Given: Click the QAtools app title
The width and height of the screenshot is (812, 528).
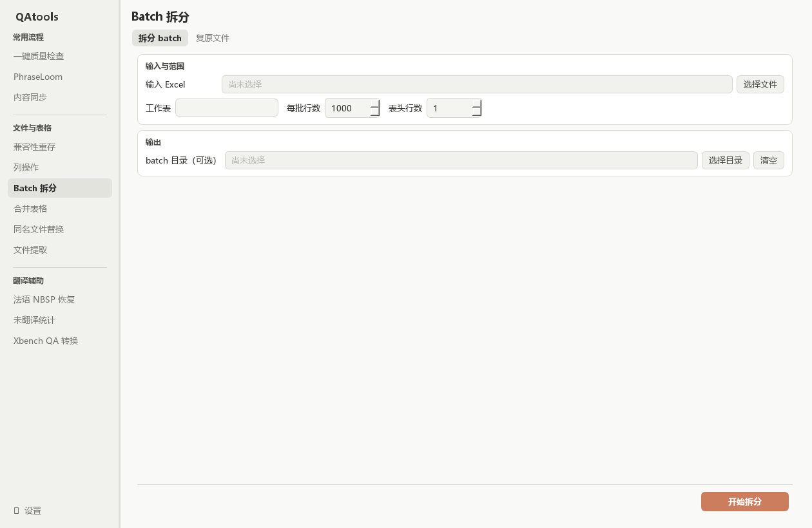Looking at the screenshot, I should click(37, 17).
